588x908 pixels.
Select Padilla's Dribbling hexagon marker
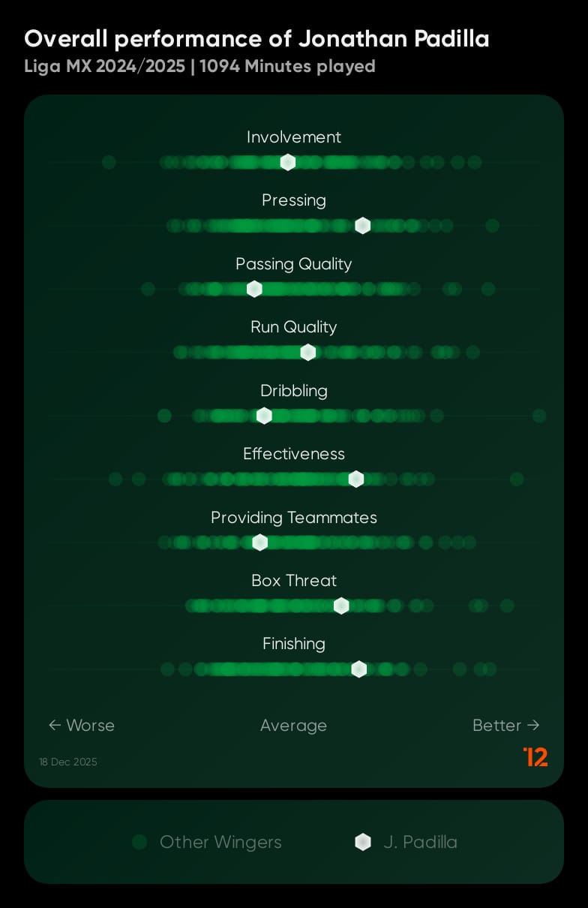pyautogui.click(x=264, y=416)
